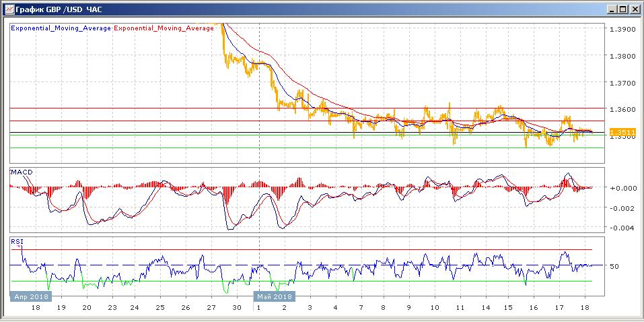Click the RSI indicator label

(15, 240)
